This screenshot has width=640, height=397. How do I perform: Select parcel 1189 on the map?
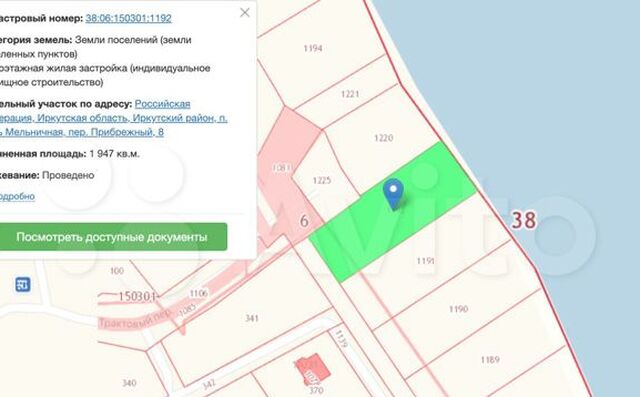point(490,360)
